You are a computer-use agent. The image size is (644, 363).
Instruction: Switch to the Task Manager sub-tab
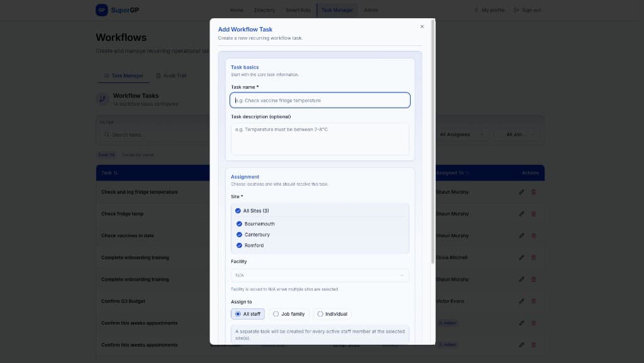pyautogui.click(x=124, y=75)
